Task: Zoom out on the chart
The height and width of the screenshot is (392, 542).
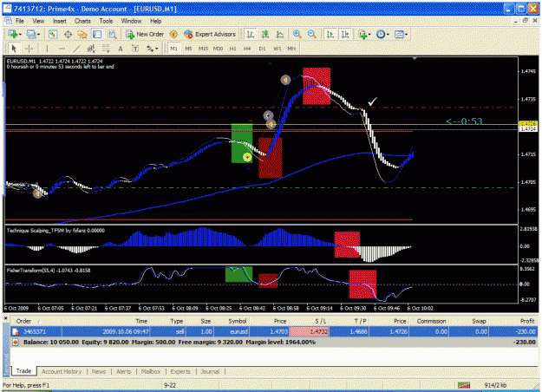Action: [x=311, y=34]
